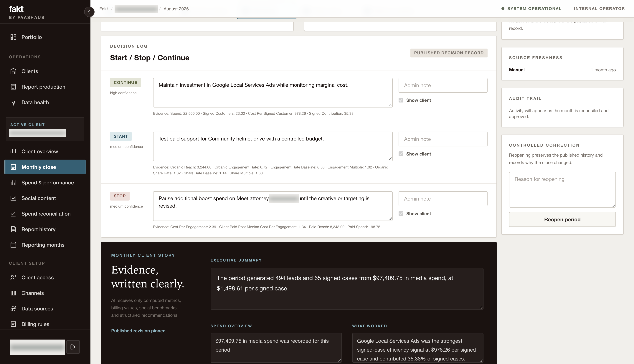
Task: Click the Spend Overview text area
Action: click(276, 348)
